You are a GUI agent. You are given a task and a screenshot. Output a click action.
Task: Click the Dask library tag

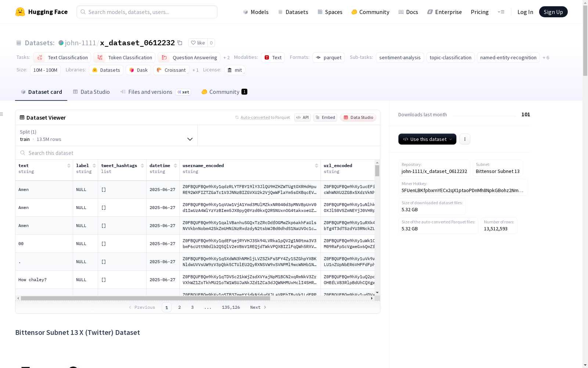tap(138, 70)
